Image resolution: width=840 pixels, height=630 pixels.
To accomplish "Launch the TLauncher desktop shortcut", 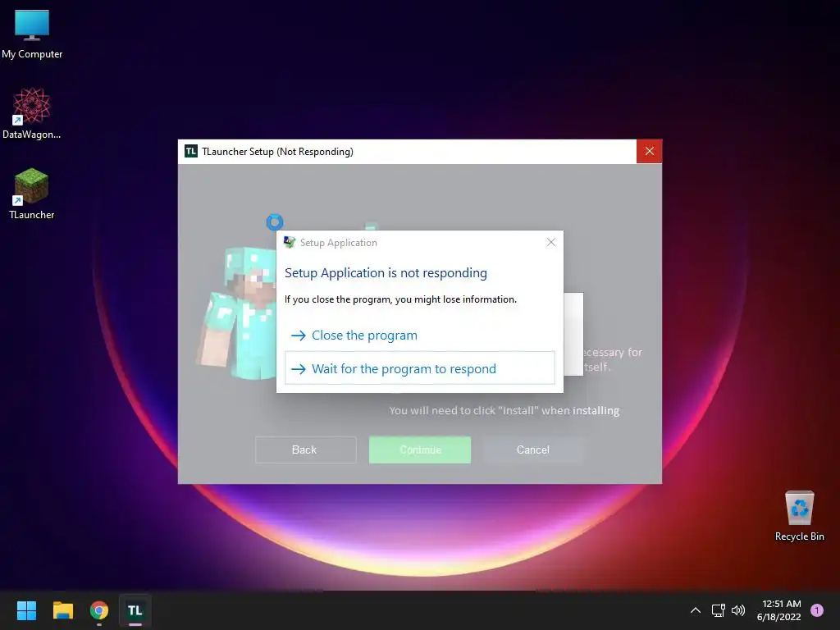I will click(x=32, y=194).
